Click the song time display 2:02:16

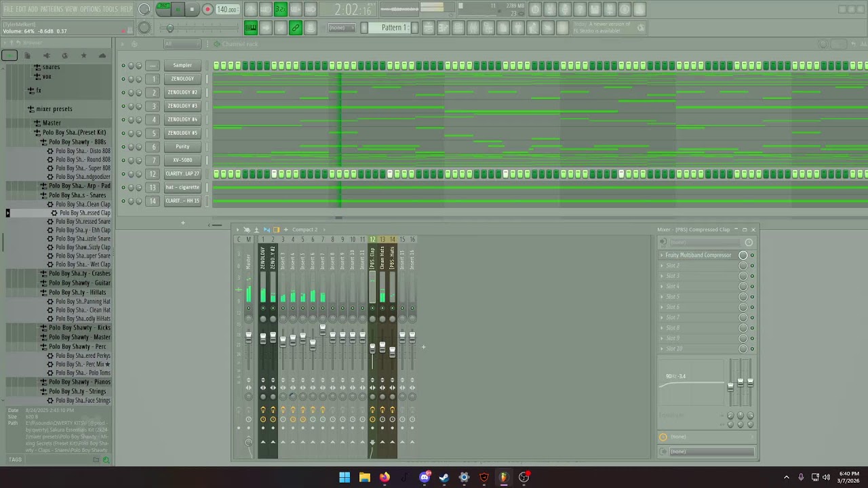354,9
